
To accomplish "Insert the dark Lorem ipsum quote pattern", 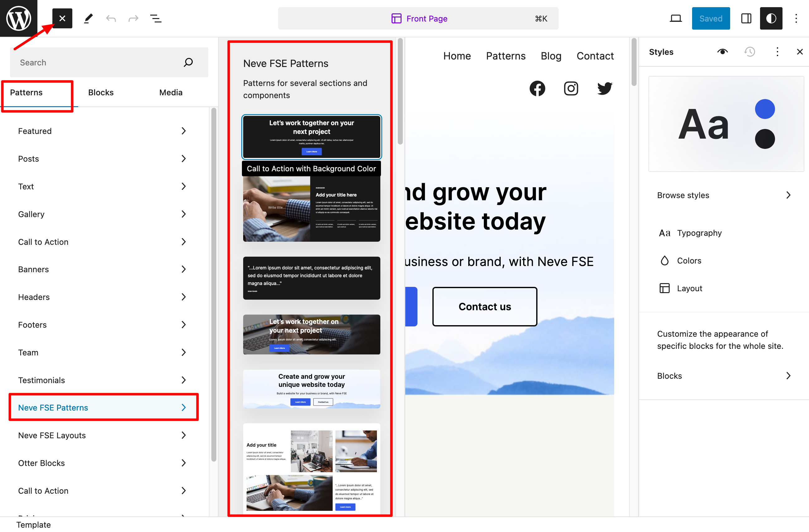I will (311, 278).
